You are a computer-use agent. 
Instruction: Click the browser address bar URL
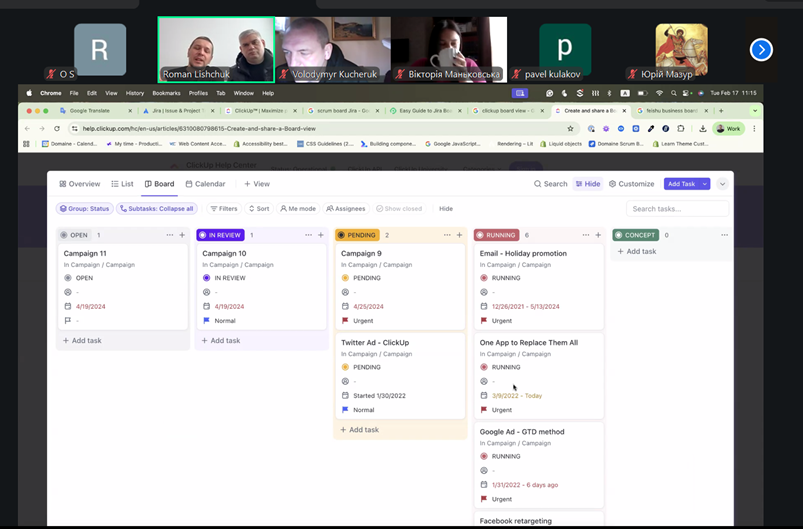(199, 129)
